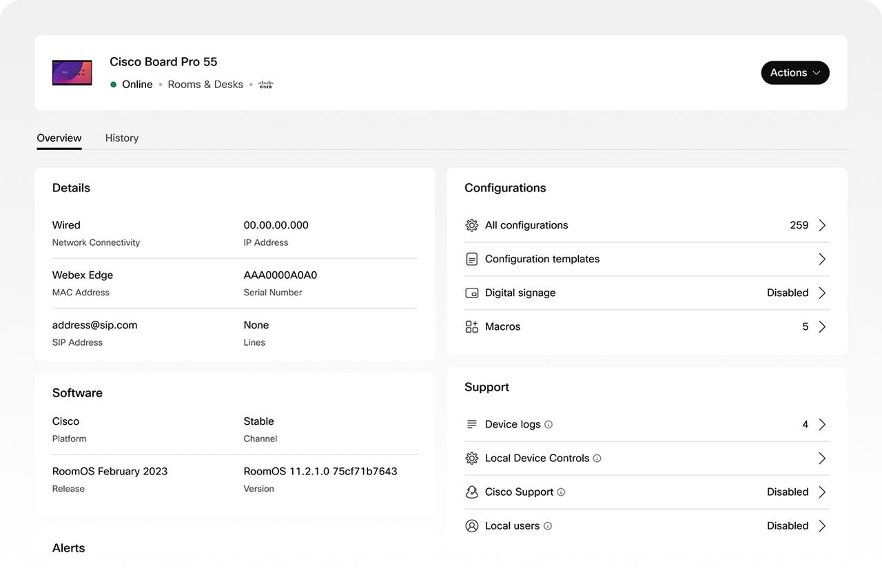Expand the All configurations row chevron
This screenshot has width=882, height=588.
pos(821,224)
